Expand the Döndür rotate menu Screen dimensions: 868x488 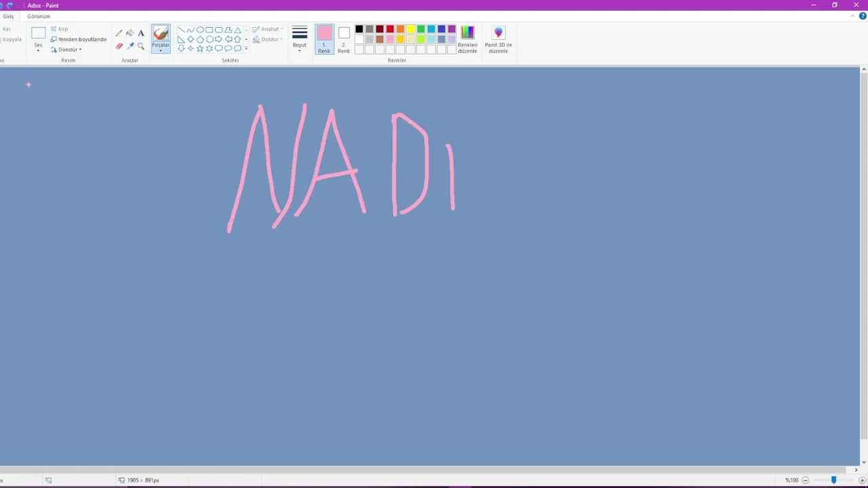66,49
